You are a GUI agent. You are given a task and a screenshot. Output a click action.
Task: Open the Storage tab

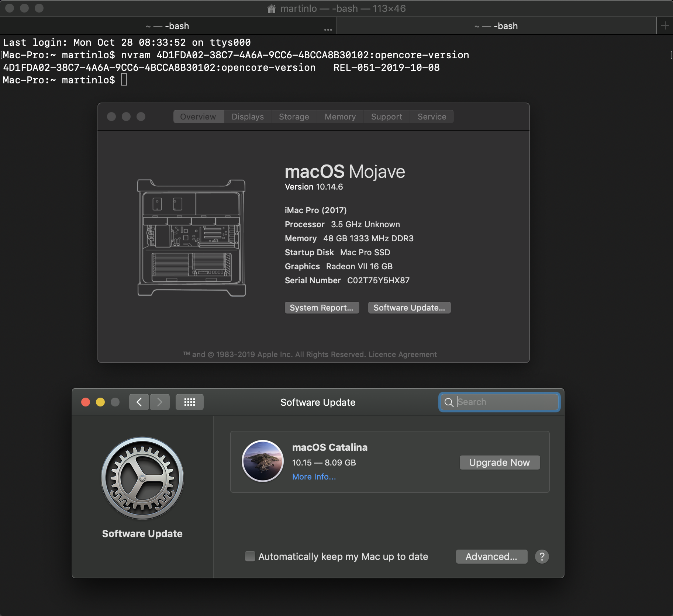coord(294,117)
